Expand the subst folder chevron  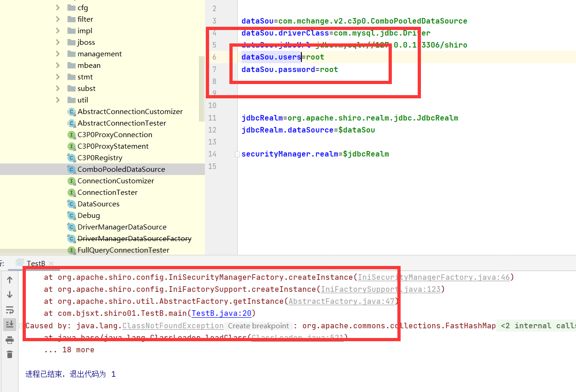(x=58, y=88)
